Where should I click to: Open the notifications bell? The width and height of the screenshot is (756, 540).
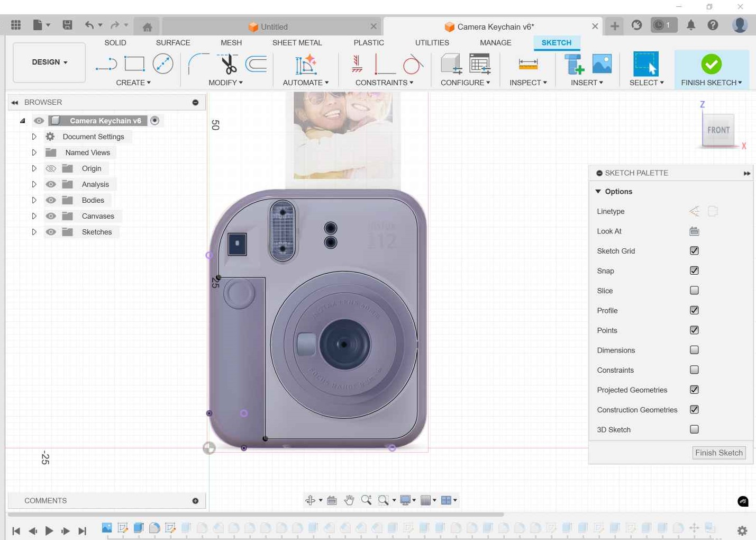pyautogui.click(x=691, y=25)
